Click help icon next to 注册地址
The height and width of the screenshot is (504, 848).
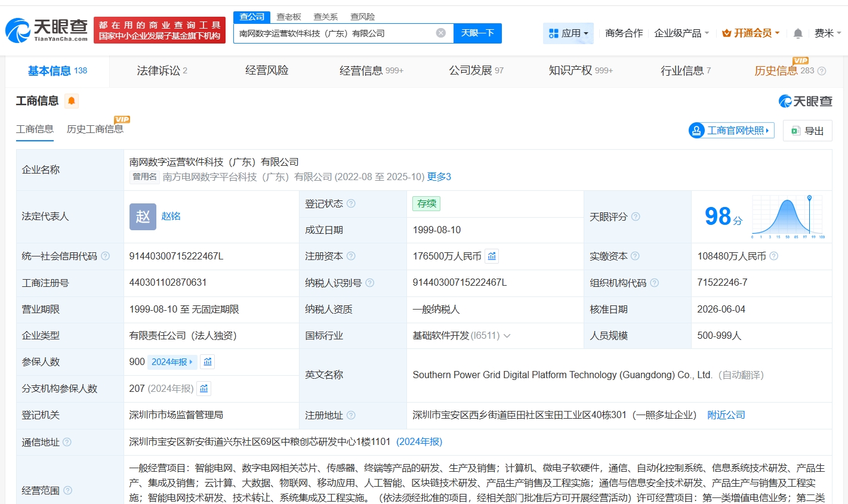(x=351, y=415)
